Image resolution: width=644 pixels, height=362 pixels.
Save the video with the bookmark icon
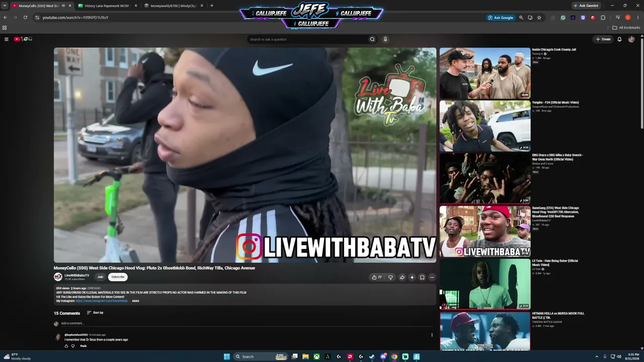pyautogui.click(x=422, y=277)
